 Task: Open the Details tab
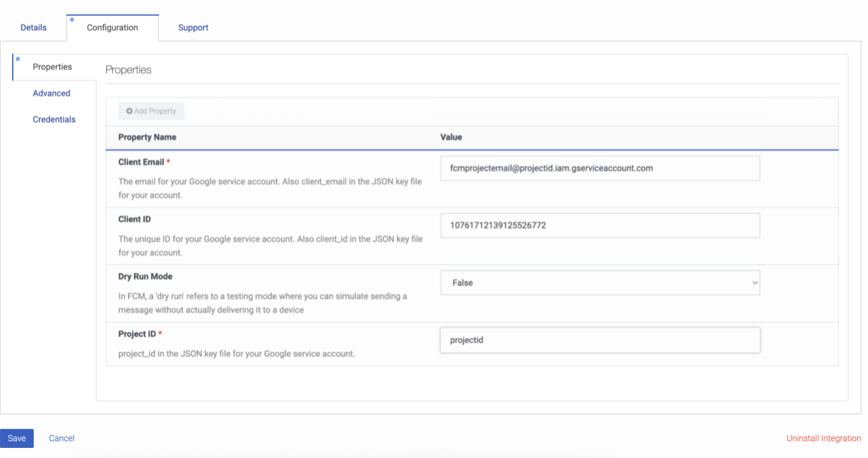34,28
